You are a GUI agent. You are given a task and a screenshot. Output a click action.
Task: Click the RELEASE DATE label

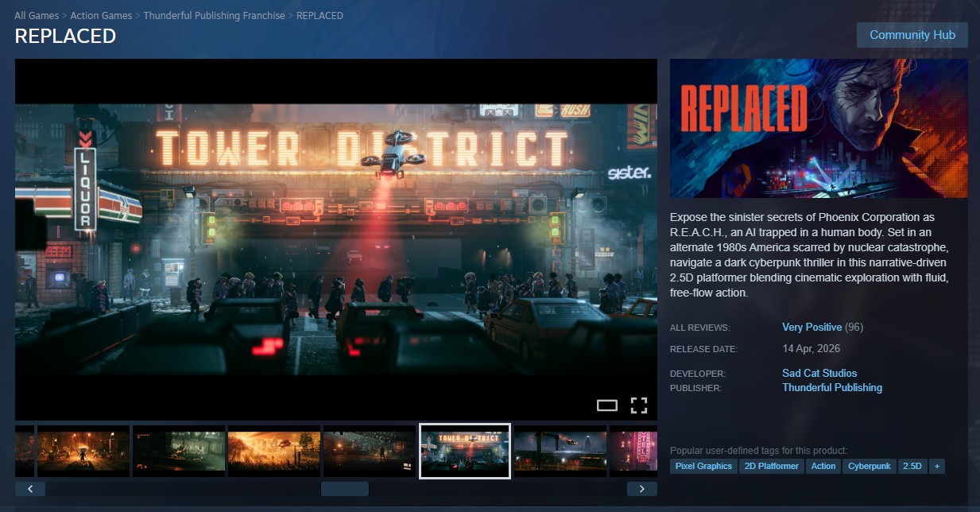click(704, 349)
